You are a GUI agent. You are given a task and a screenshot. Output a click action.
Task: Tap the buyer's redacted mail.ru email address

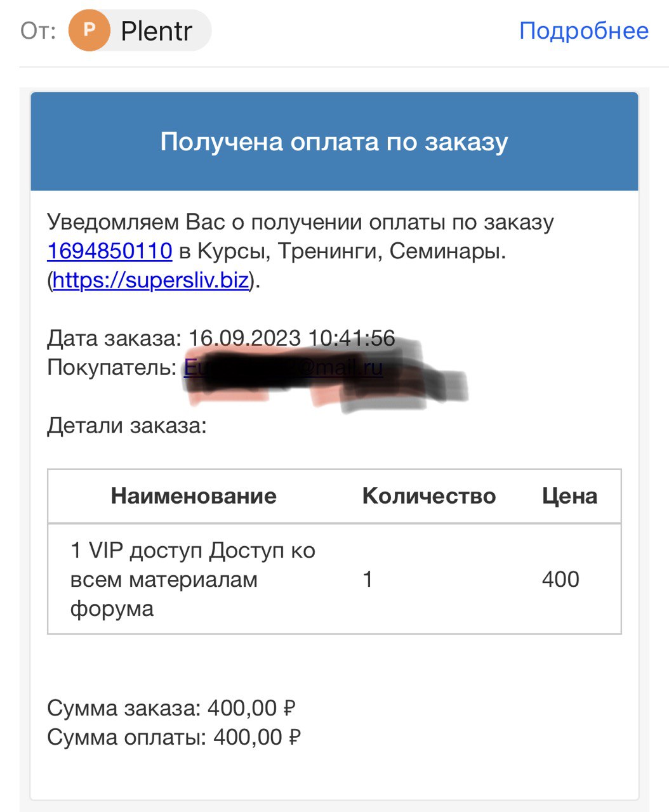click(x=283, y=367)
